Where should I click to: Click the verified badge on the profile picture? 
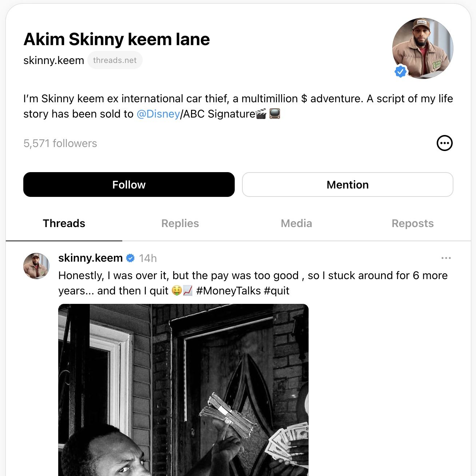click(x=400, y=72)
